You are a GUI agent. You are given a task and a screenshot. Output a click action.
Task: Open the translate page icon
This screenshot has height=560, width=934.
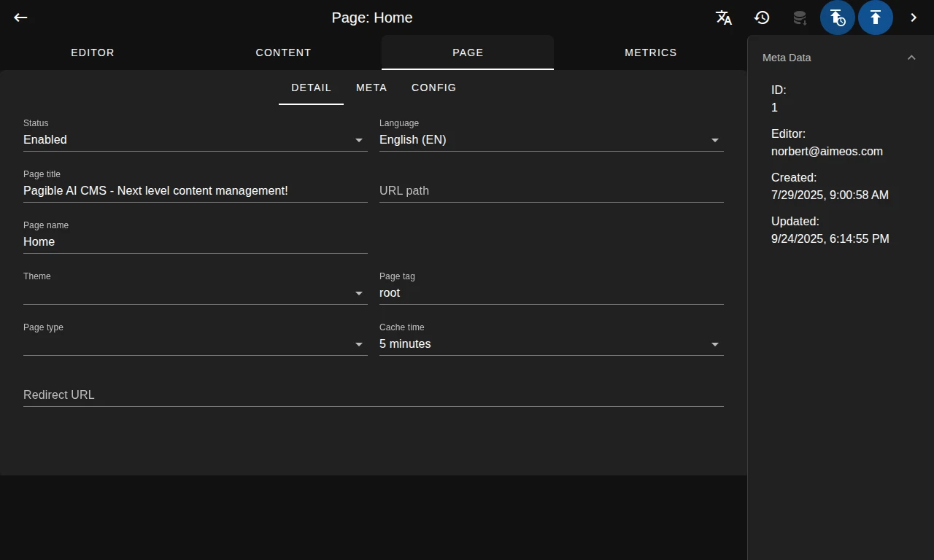724,17
